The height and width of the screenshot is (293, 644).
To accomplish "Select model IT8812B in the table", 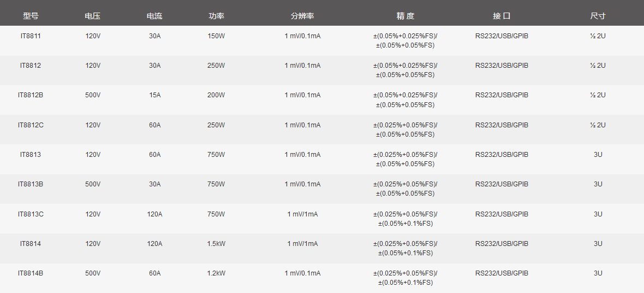I will tap(31, 95).
